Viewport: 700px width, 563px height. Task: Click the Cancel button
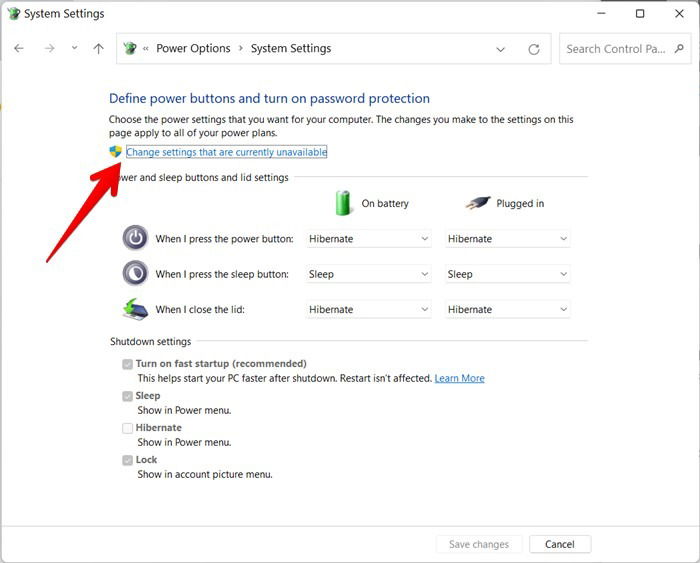point(560,544)
